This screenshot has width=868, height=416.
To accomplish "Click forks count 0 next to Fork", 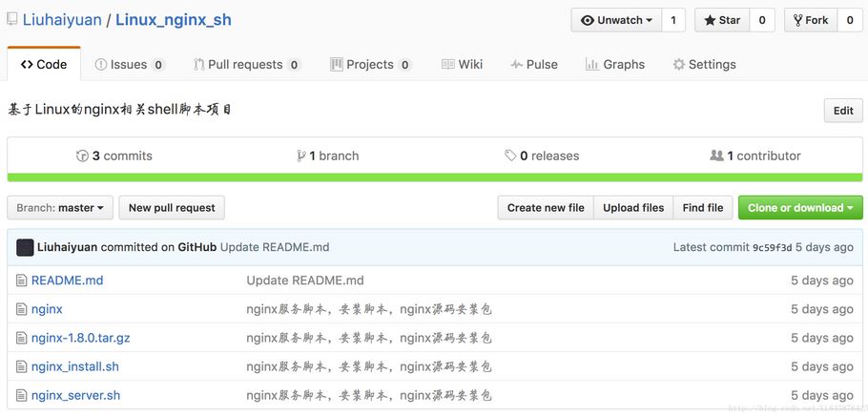I will tap(850, 20).
